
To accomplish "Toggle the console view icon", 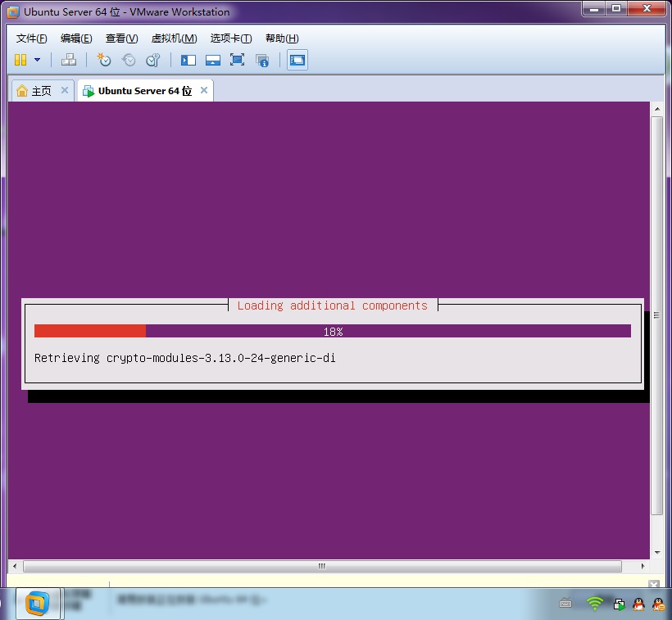I will pyautogui.click(x=297, y=60).
